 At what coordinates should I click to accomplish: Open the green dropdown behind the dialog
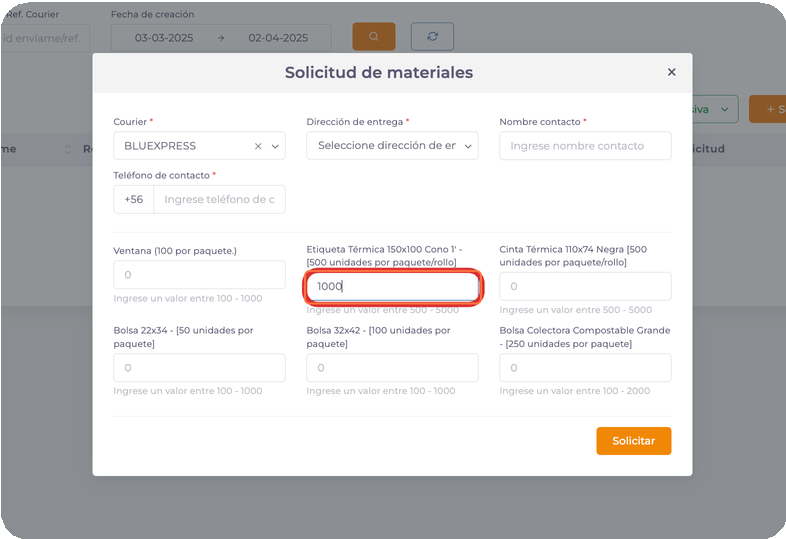pos(715,109)
